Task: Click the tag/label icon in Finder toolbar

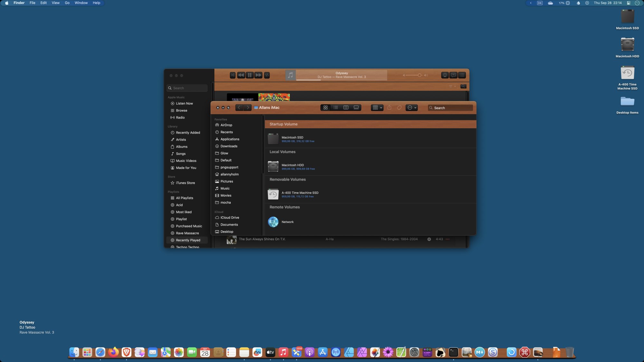Action: [399, 108]
